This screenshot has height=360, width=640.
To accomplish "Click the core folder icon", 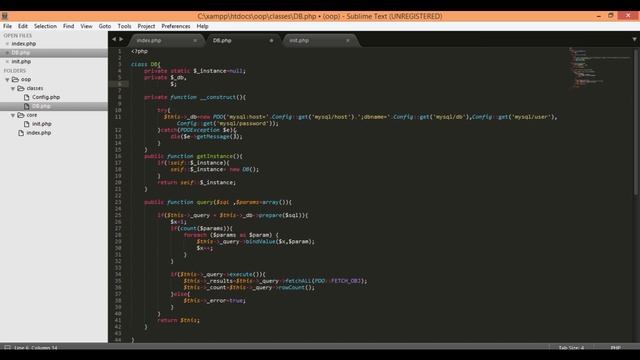I will pyautogui.click(x=21, y=115).
